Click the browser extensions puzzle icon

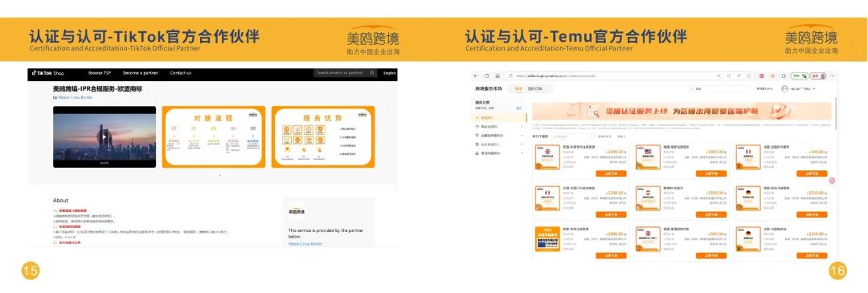784,75
